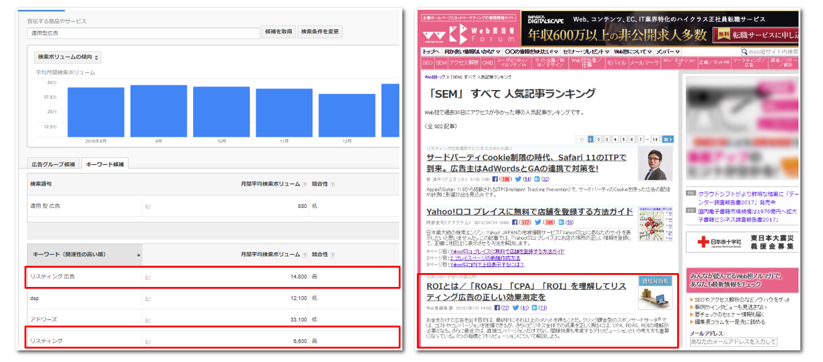Viewport: 823px width, 362px height.
Task: Select the CMS category tab
Action: 488,62
